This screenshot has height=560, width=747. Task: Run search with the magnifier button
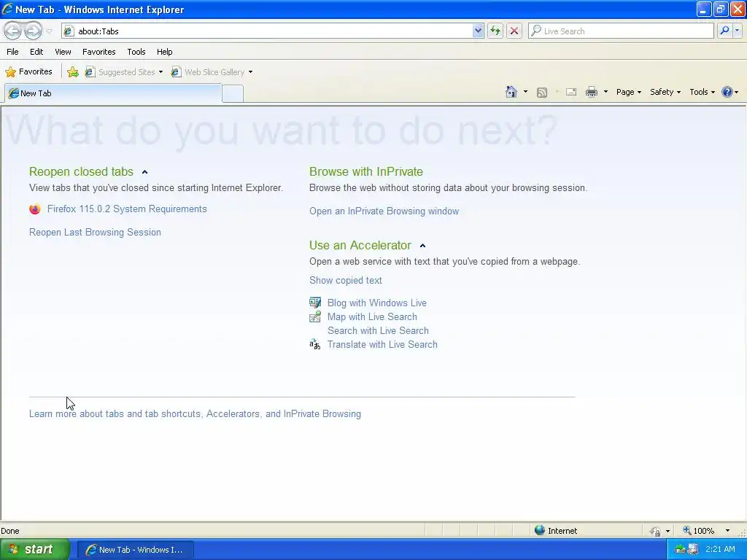pos(724,31)
